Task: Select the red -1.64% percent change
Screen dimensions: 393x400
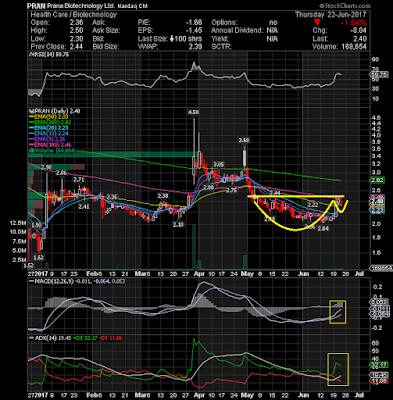Action: (354, 23)
